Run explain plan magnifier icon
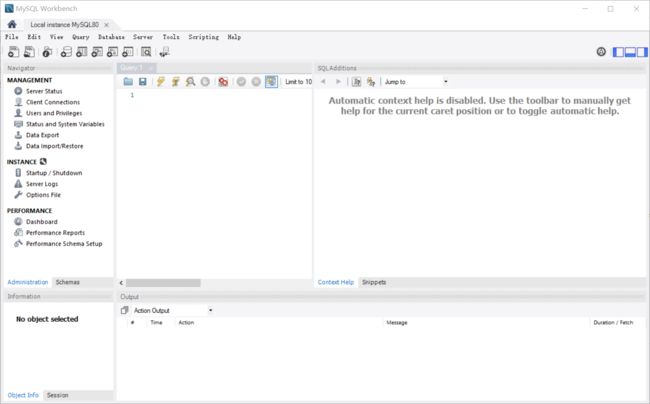This screenshot has width=650, height=404. click(x=190, y=82)
